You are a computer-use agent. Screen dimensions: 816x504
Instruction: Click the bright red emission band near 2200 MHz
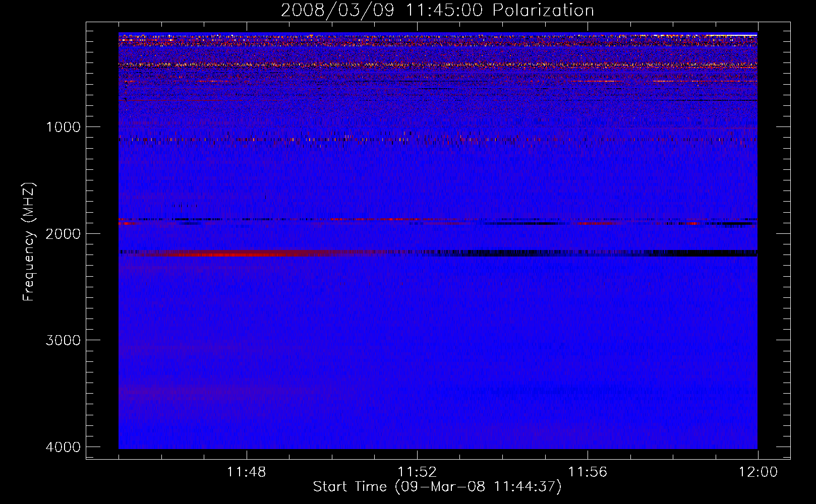pyautogui.click(x=227, y=254)
